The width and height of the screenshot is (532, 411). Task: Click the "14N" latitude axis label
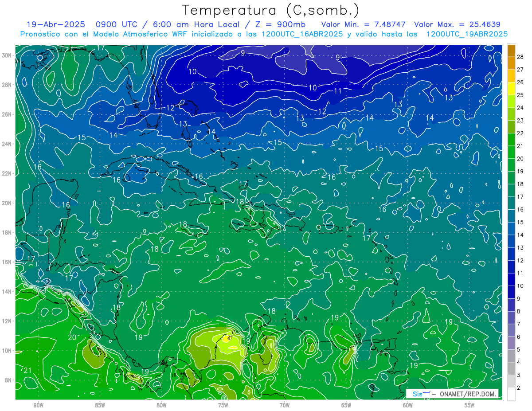pyautogui.click(x=7, y=292)
